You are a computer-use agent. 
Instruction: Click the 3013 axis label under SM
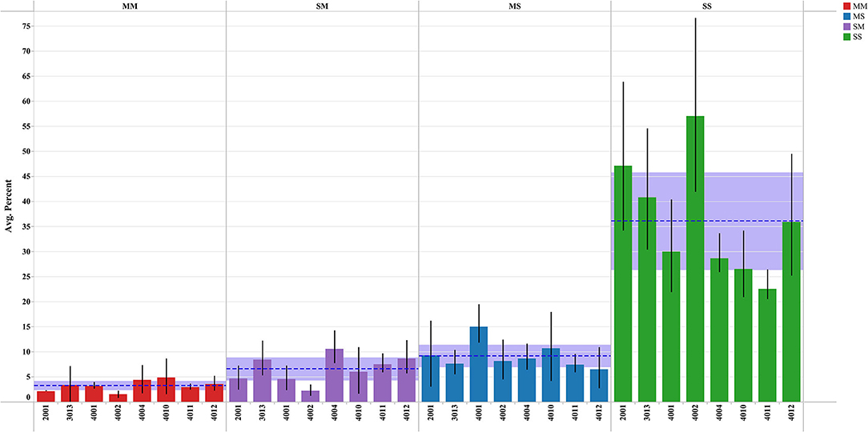tap(262, 413)
